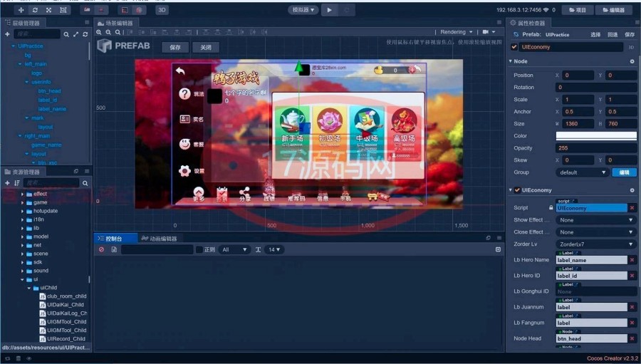The image size is (641, 364).
Task: Open the console font size 14 dropdown
Action: (x=274, y=249)
